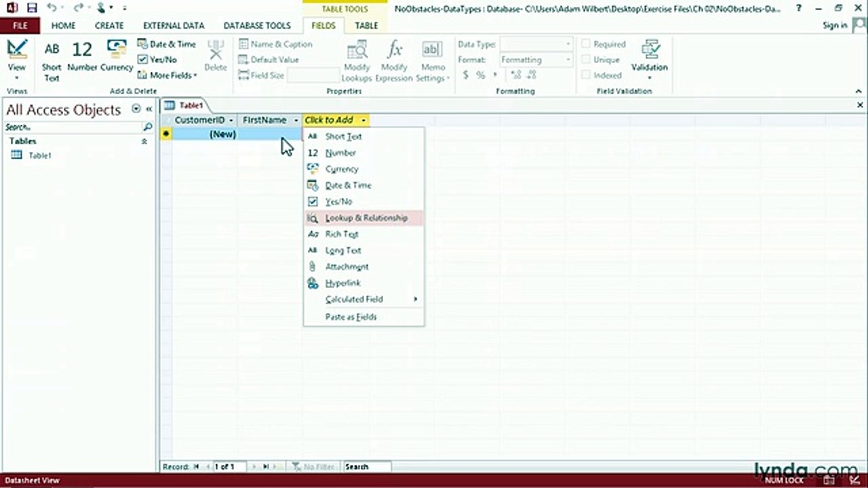Open the All Access Objects dropdown arrow
This screenshot has width=868, height=488.
click(136, 109)
